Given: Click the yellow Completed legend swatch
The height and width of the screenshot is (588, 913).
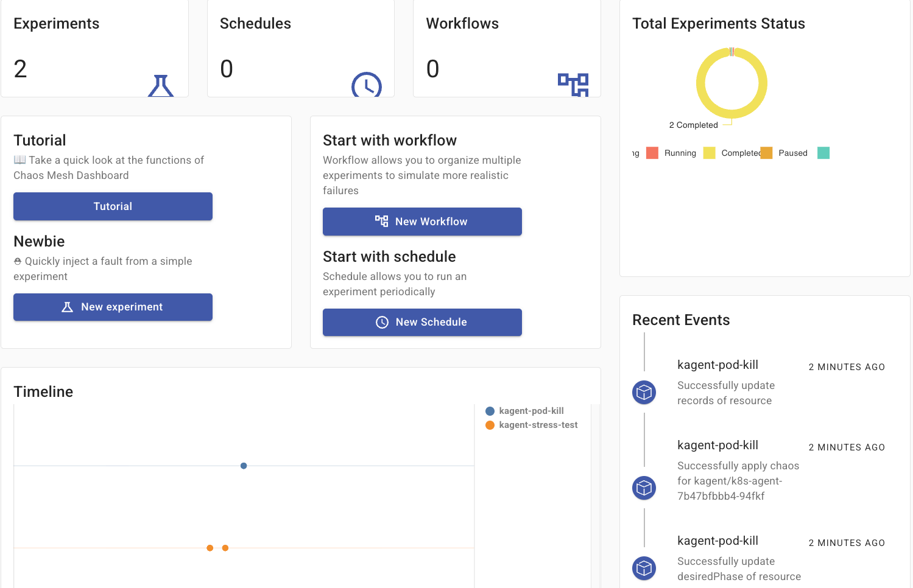Looking at the screenshot, I should point(709,153).
